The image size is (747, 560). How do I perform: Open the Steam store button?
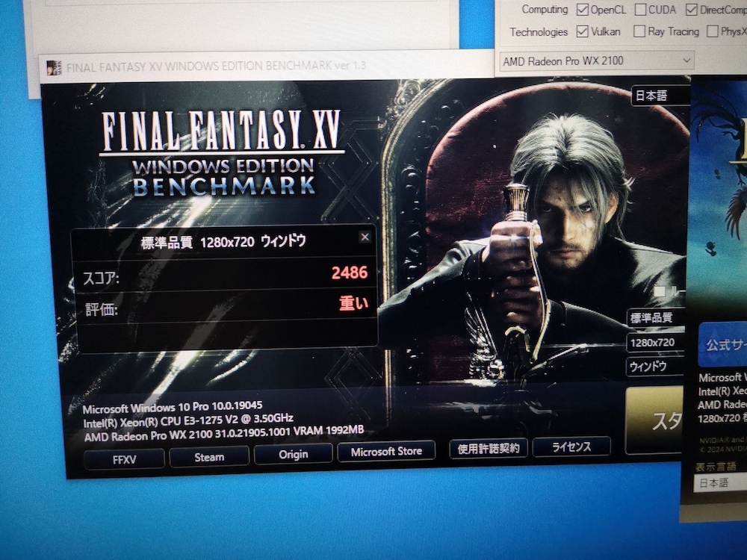[x=209, y=457]
